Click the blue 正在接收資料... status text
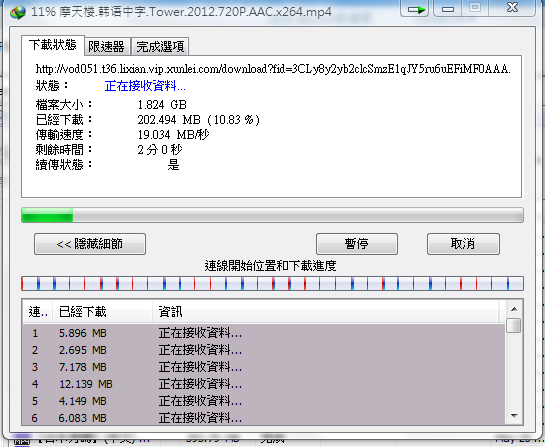545x447 pixels. point(145,86)
